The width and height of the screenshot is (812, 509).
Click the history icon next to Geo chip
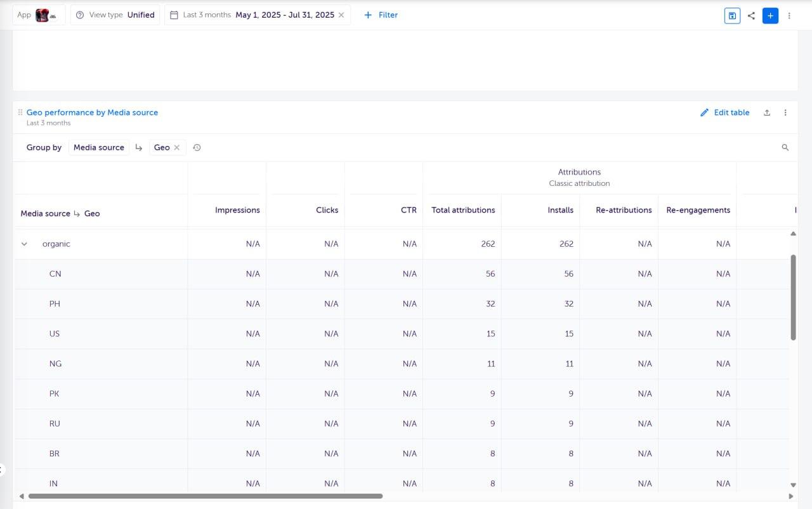pos(197,147)
